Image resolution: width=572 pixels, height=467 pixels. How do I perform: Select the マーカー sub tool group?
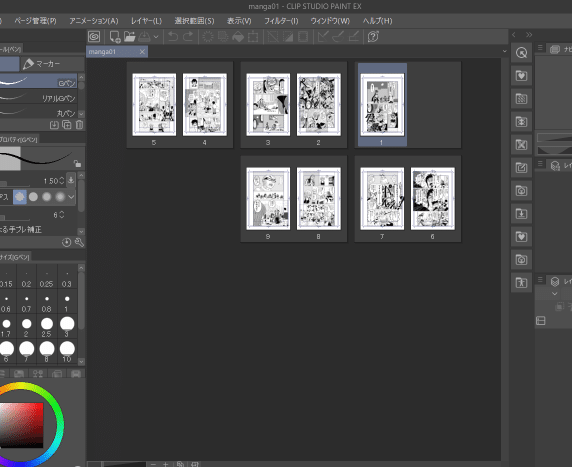52,64
